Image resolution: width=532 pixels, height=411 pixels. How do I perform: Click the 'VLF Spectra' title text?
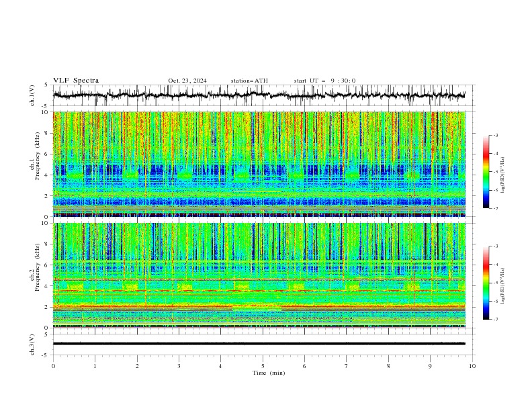(x=76, y=81)
